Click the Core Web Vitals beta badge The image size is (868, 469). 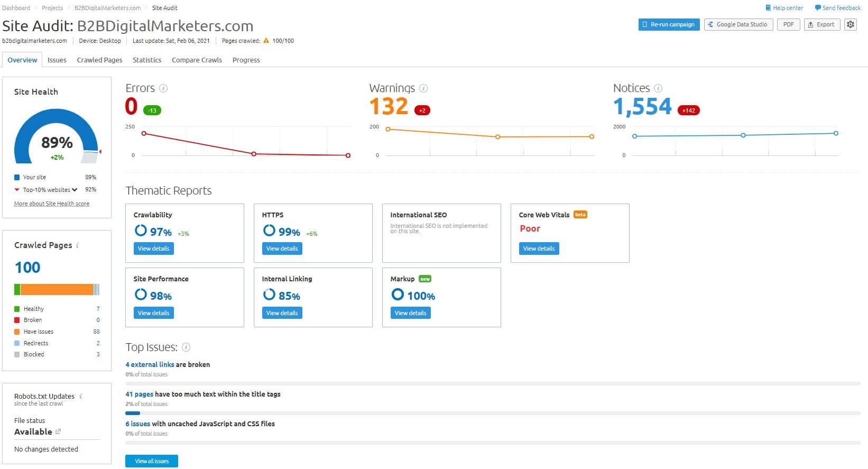[580, 215]
